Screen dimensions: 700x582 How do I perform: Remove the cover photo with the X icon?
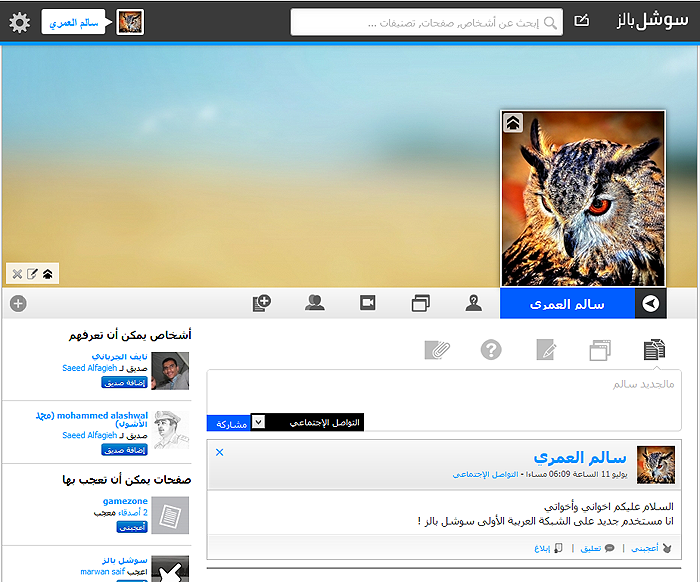coord(17,274)
